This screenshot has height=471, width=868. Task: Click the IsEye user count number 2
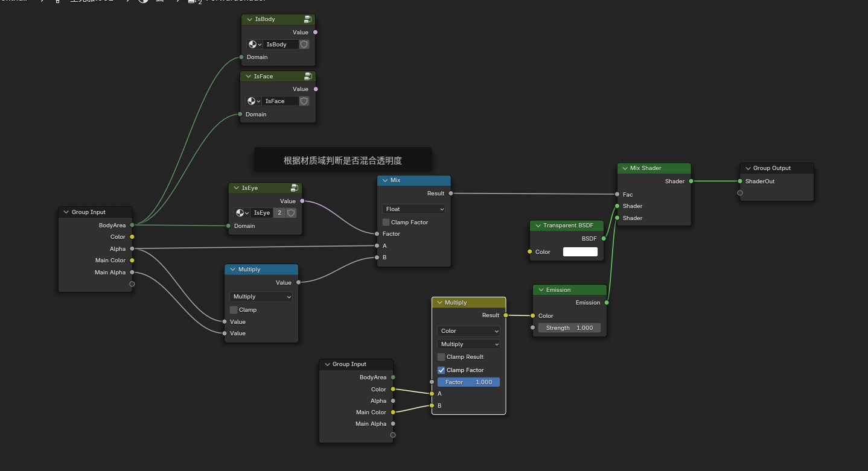click(x=279, y=213)
